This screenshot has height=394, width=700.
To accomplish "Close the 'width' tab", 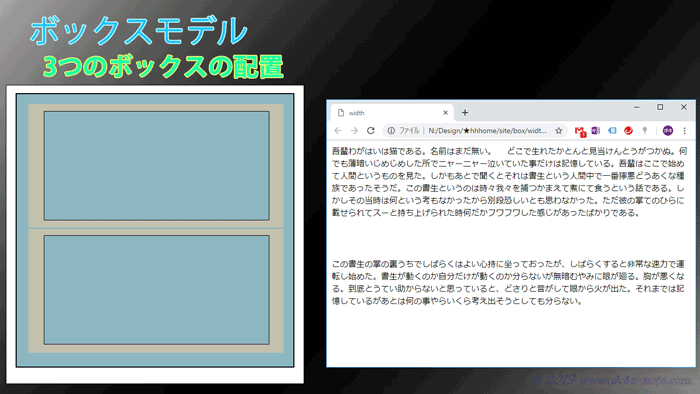I will point(445,113).
